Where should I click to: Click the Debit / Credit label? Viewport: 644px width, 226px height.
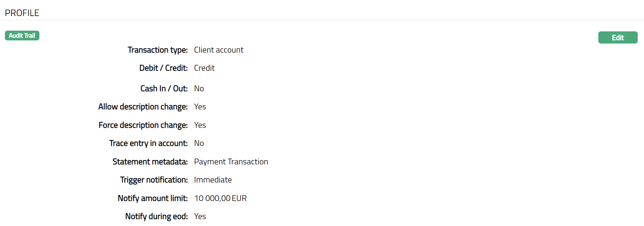163,68
